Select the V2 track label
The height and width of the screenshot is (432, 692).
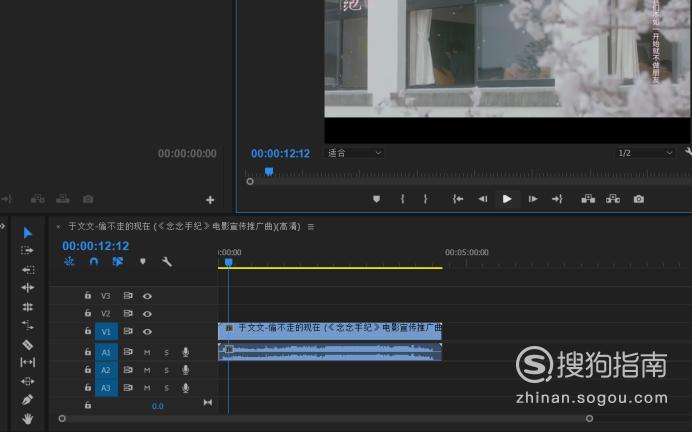point(105,314)
